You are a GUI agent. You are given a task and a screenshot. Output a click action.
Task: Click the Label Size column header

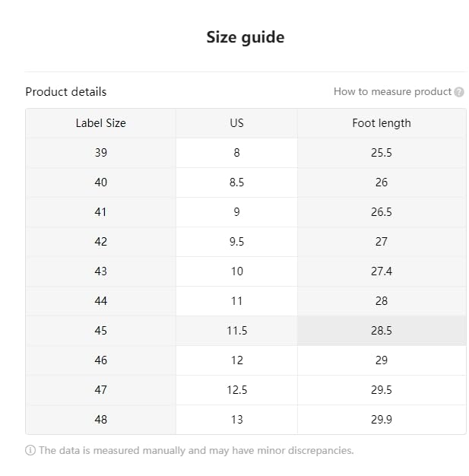point(101,123)
